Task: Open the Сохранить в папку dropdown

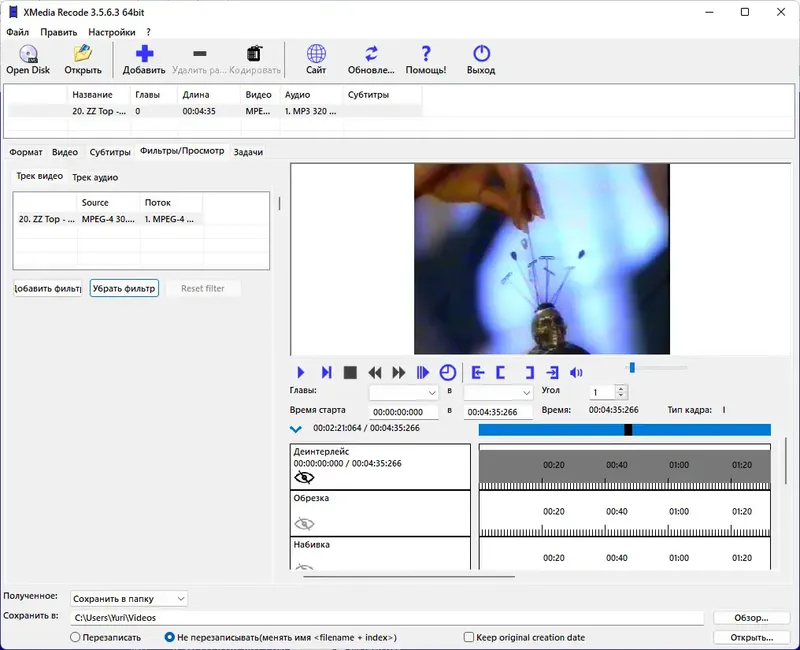Action: 129,599
